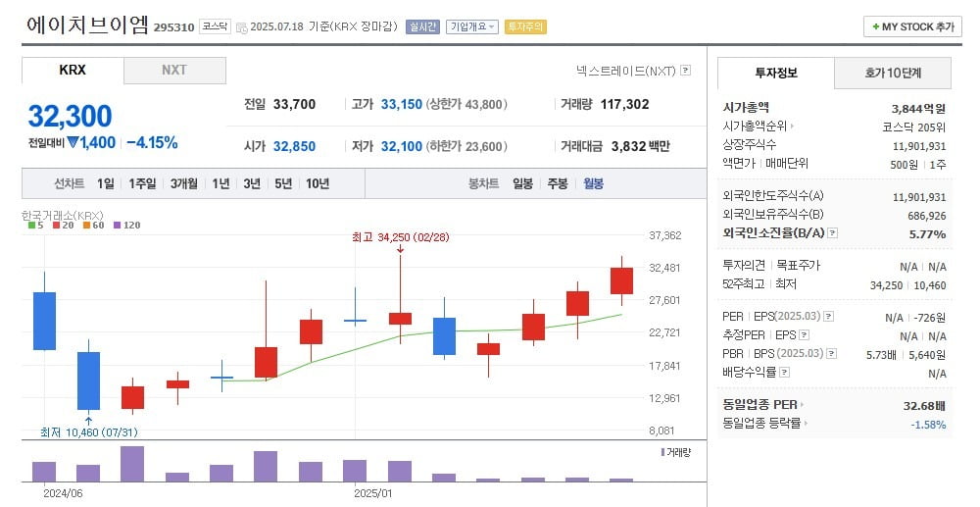Click the -1.58% industry change value

[x=928, y=425]
